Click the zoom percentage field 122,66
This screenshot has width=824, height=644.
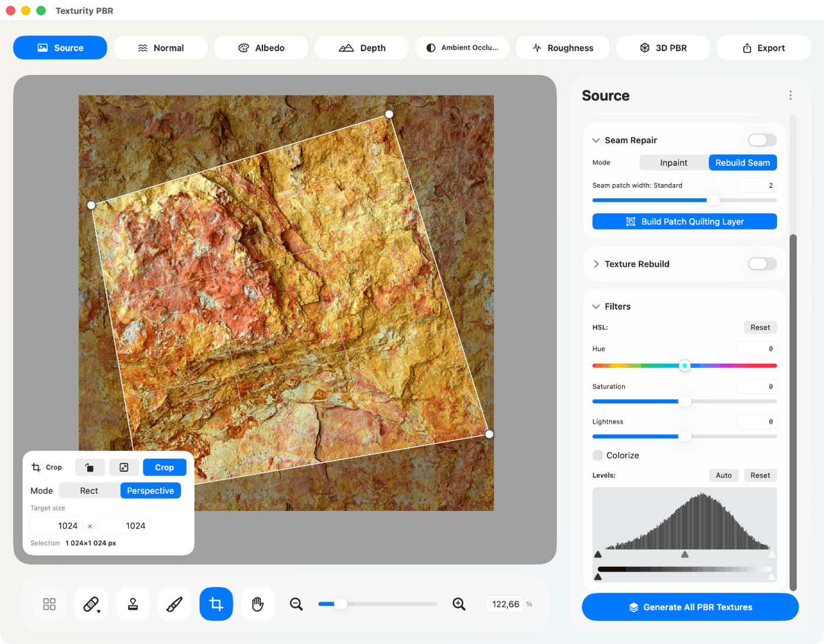[505, 604]
